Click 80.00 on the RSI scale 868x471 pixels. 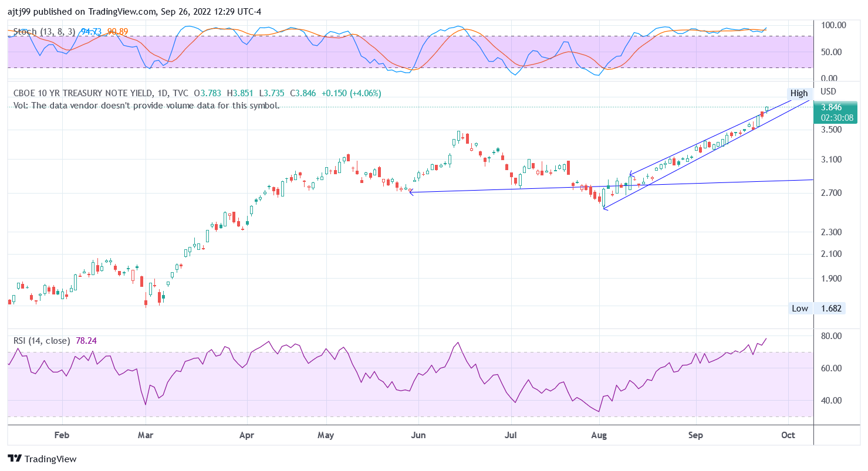click(831, 336)
